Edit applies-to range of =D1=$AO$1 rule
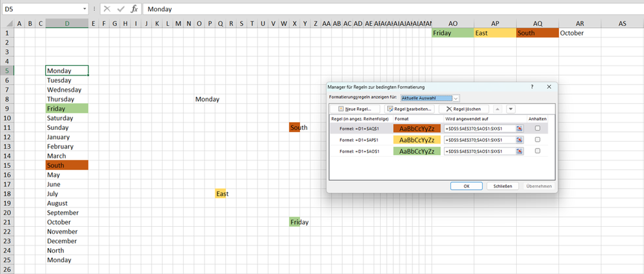The image size is (644, 274). pos(479,151)
